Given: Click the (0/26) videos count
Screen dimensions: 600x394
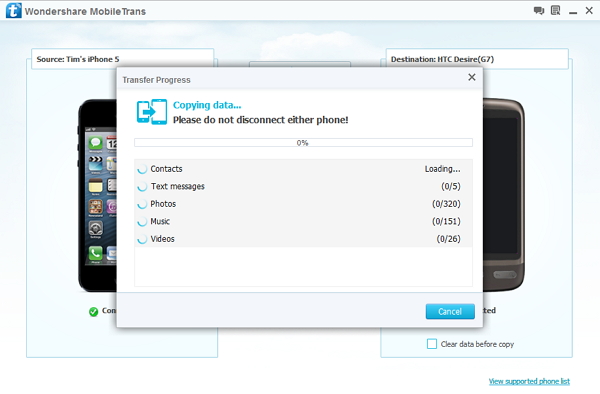Looking at the screenshot, I should pyautogui.click(x=448, y=239).
